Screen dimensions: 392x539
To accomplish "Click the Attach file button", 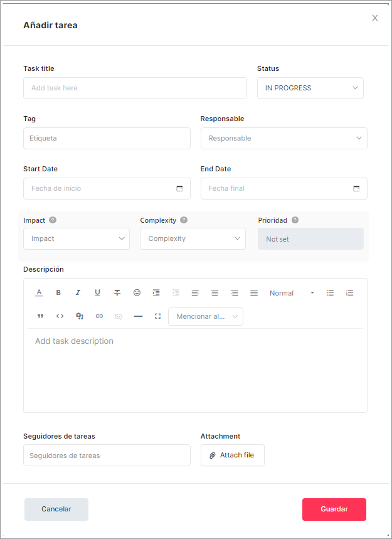I will coord(232,455).
